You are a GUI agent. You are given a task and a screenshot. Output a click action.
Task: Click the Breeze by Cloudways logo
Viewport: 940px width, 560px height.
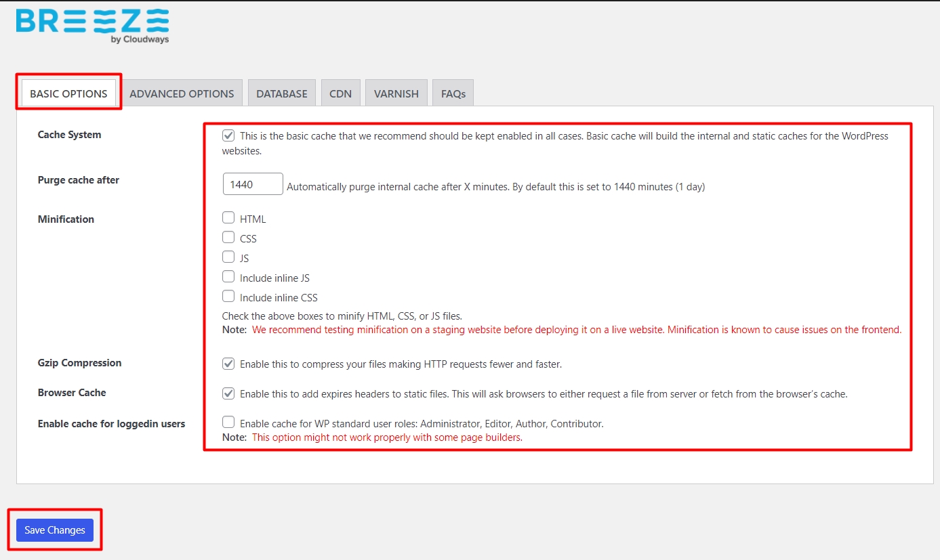click(x=93, y=26)
